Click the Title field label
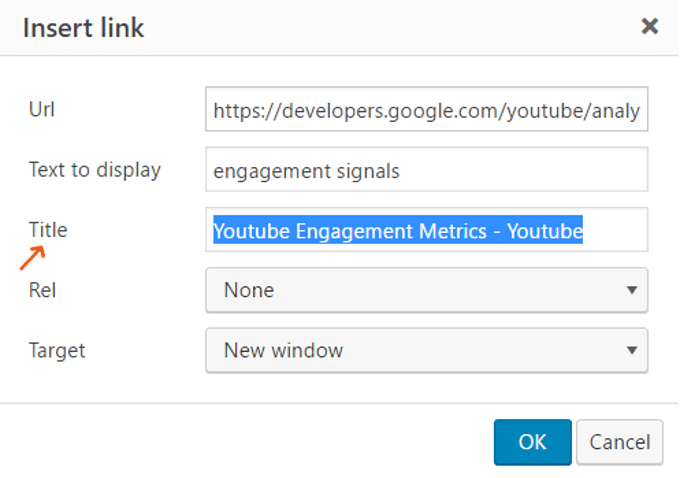The width and height of the screenshot is (680, 478). pos(48,230)
